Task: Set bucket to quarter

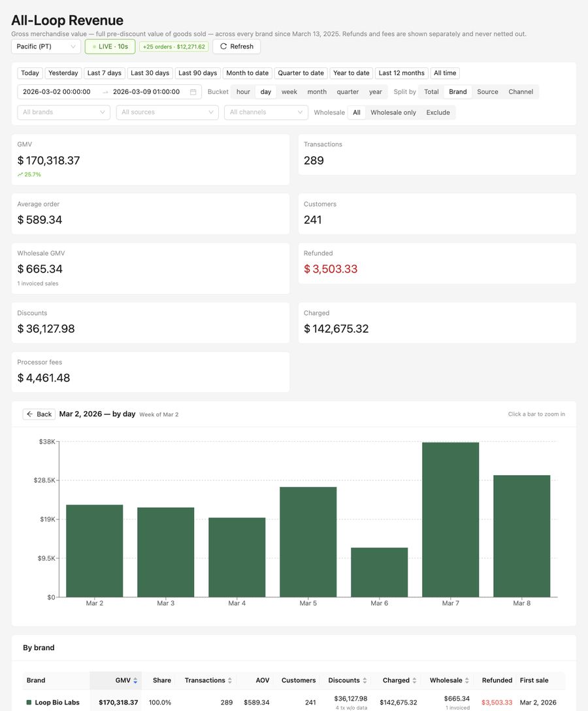Action: (348, 91)
